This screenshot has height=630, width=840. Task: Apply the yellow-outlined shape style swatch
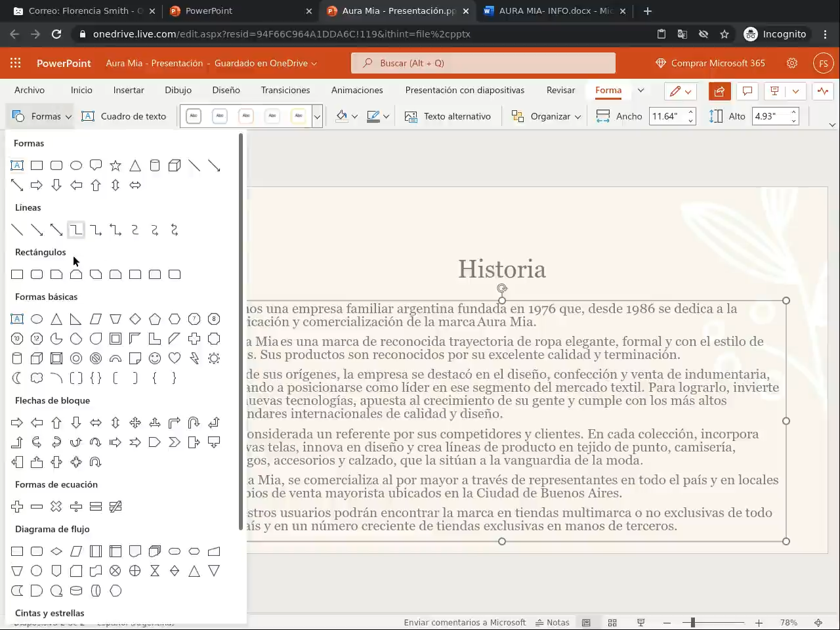coord(299,116)
